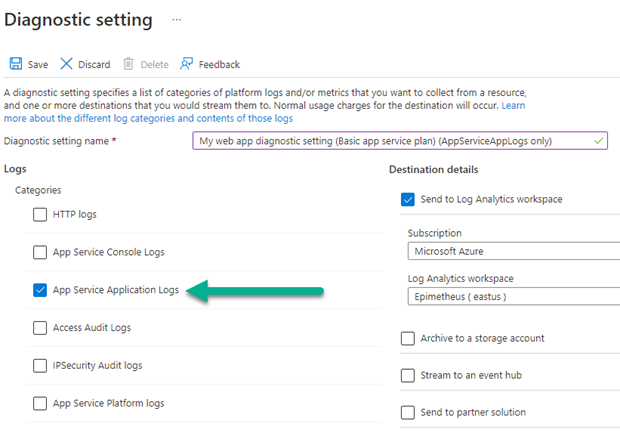The width and height of the screenshot is (620, 436).
Task: Click the Discard X icon
Action: click(x=67, y=64)
